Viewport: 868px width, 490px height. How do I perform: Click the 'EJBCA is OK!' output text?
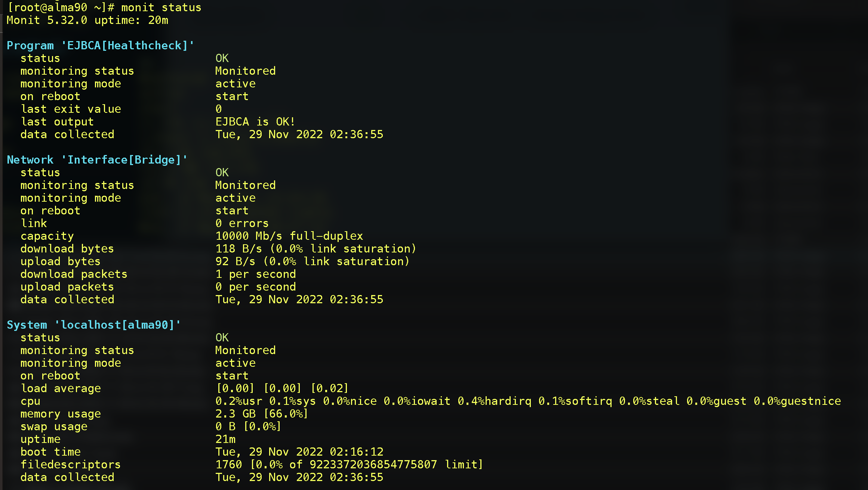coord(255,122)
